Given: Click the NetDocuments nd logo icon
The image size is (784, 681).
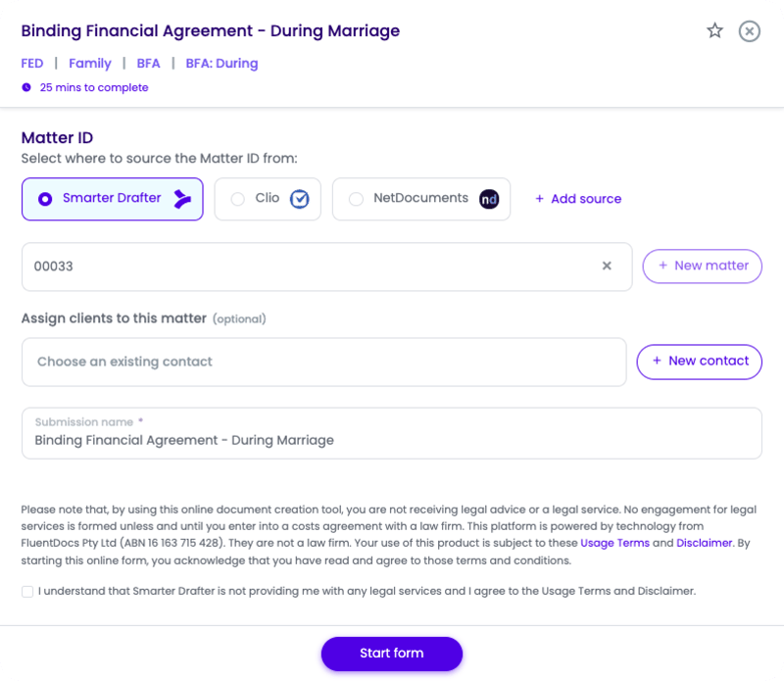Looking at the screenshot, I should pyautogui.click(x=489, y=199).
